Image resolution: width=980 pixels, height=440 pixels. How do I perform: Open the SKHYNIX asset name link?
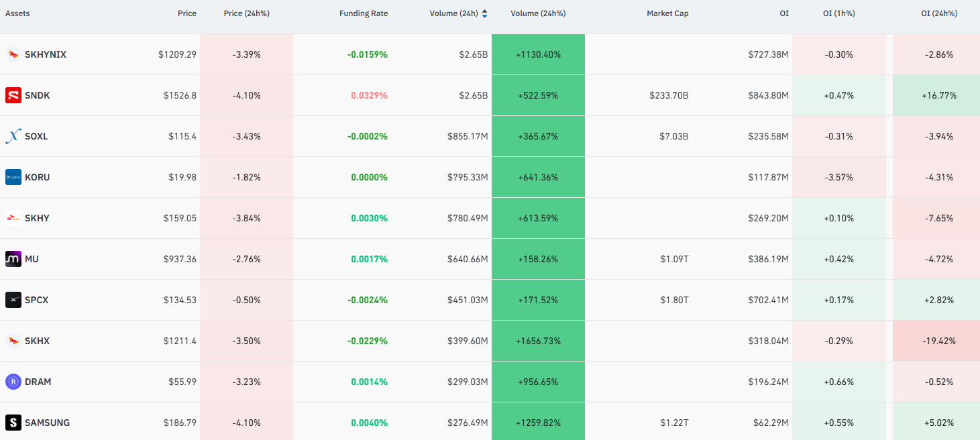(x=46, y=54)
